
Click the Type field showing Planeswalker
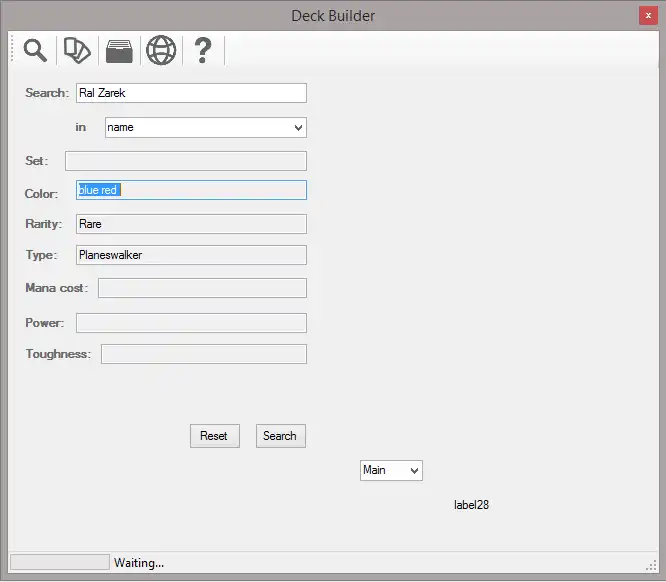(191, 255)
